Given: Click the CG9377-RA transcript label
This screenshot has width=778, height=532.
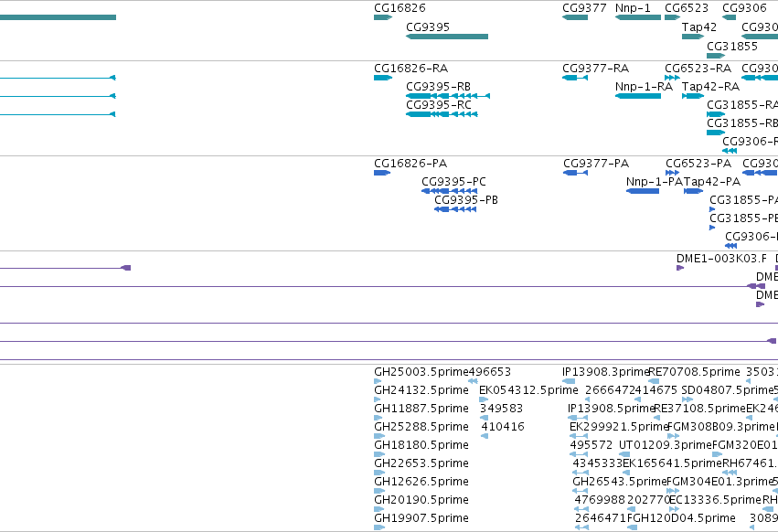Looking at the screenshot, I should [x=595, y=69].
